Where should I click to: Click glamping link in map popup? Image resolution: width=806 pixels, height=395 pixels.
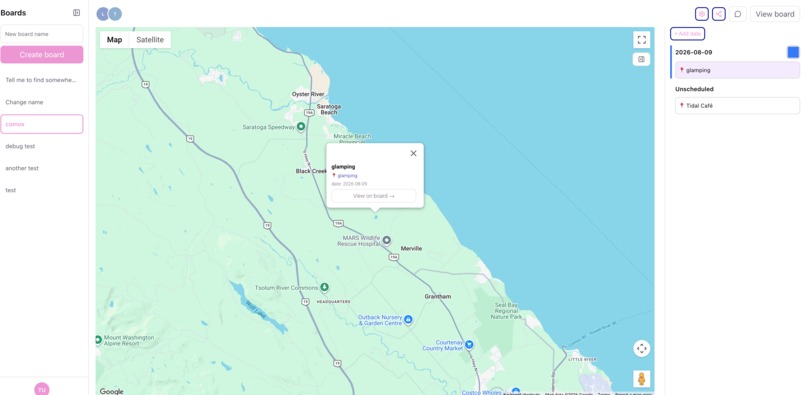347,176
